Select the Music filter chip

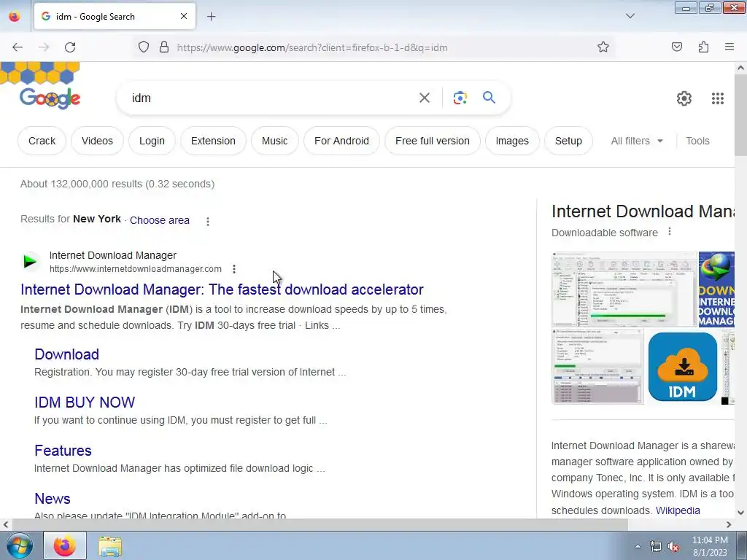274,141
